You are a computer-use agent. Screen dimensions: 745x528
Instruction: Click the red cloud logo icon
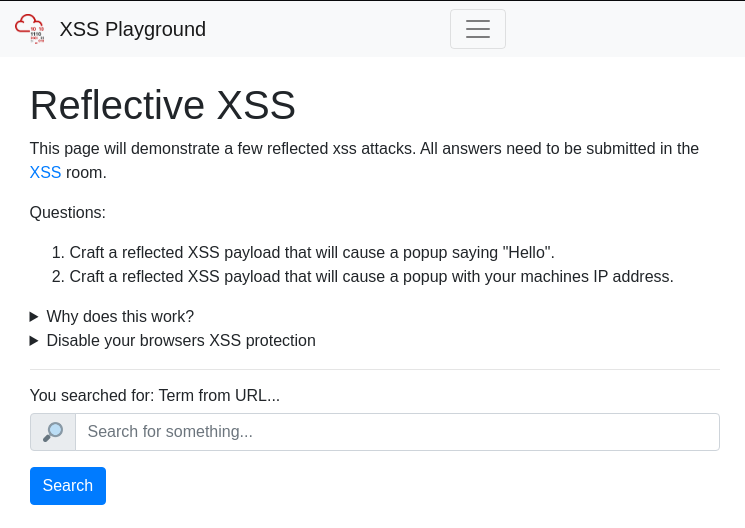[30, 29]
